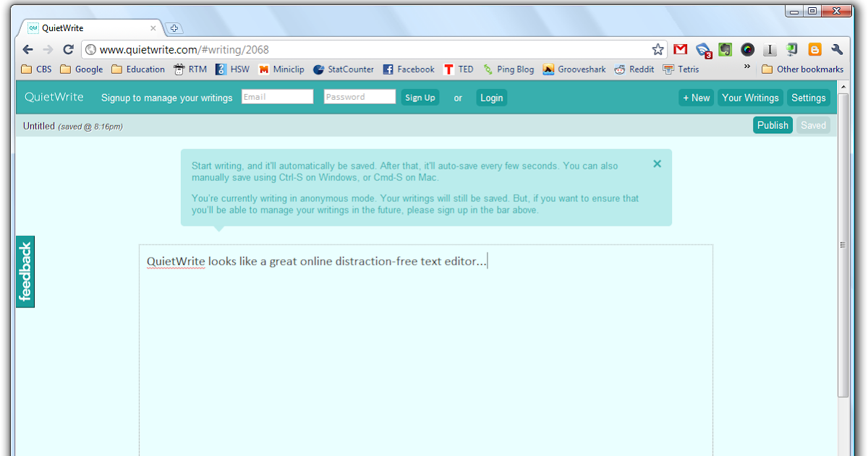Open the feedback side tab

click(25, 271)
